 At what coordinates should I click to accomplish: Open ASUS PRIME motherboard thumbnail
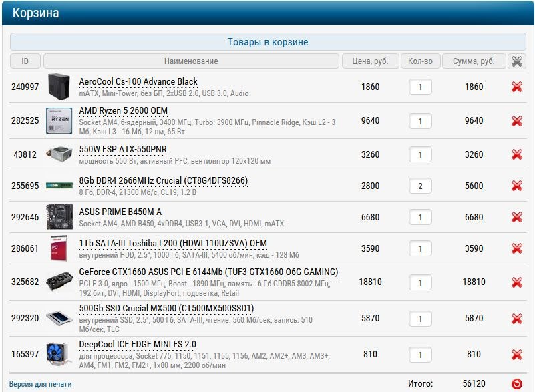59,216
